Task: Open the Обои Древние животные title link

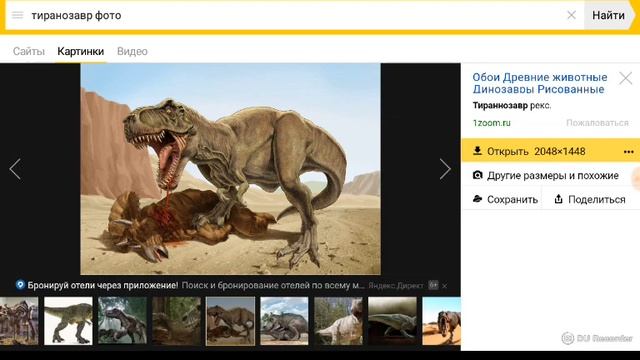Action: 540,83
